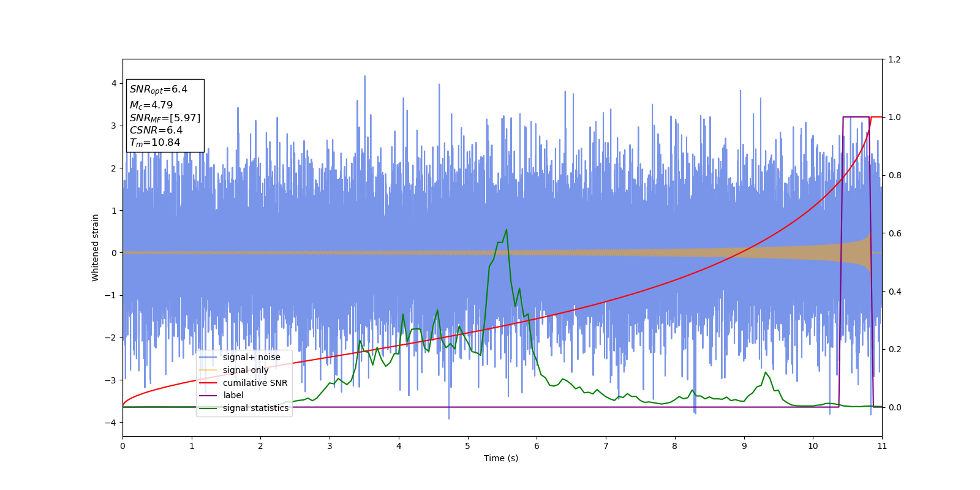This screenshot has width=980, height=490.
Task: Click the right-axis tick label 0.0
Action: point(894,407)
